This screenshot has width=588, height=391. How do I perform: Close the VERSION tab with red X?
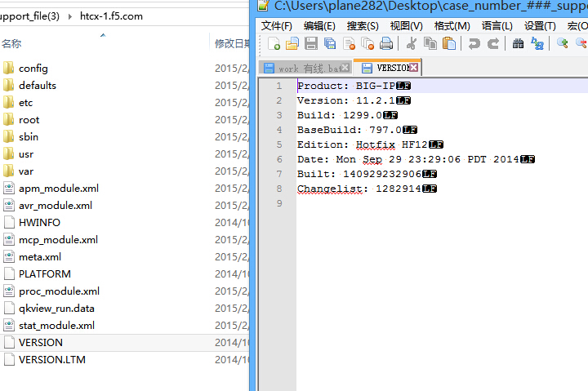tap(413, 68)
